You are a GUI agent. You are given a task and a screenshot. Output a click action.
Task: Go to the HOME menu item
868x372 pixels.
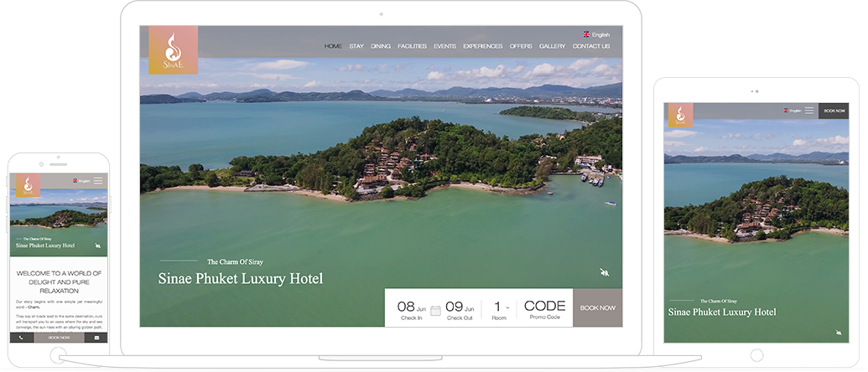click(333, 46)
